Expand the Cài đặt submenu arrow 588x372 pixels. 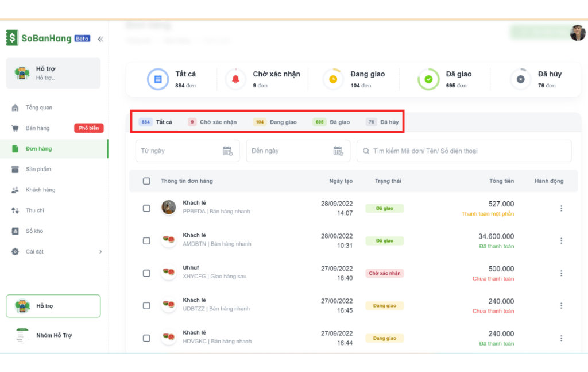click(x=100, y=252)
